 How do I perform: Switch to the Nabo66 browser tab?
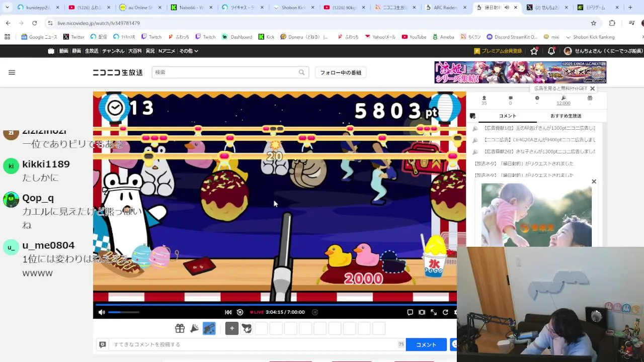pos(191,8)
